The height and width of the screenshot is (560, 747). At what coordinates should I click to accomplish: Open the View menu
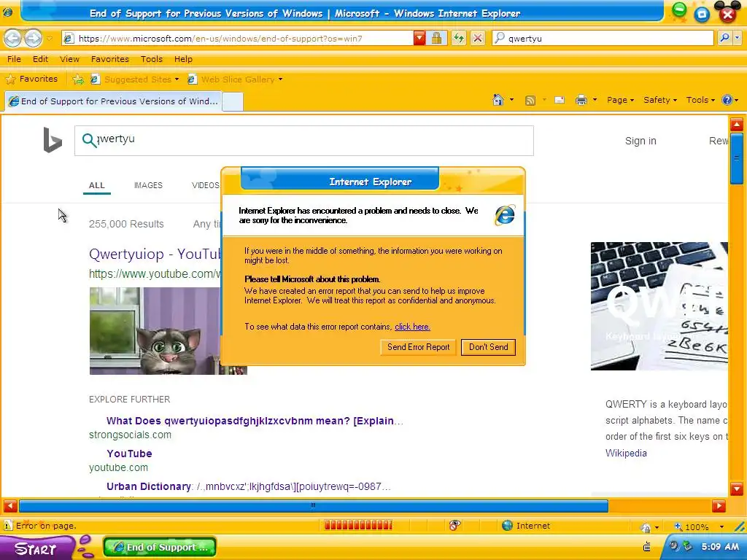click(x=69, y=59)
